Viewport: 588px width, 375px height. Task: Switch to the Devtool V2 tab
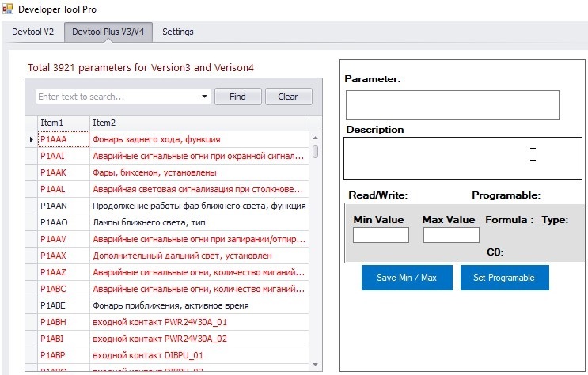[x=32, y=32]
